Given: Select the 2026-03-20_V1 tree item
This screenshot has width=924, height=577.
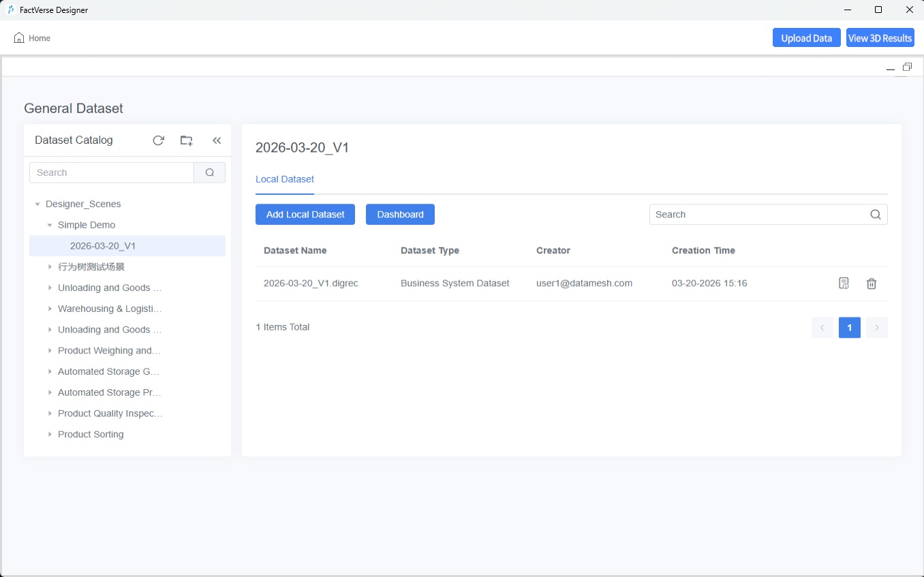Looking at the screenshot, I should (x=103, y=246).
